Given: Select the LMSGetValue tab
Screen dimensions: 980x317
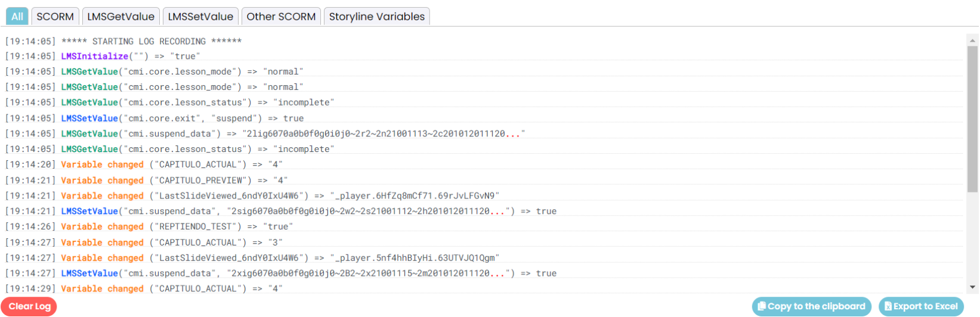Looking at the screenshot, I should pos(121,17).
